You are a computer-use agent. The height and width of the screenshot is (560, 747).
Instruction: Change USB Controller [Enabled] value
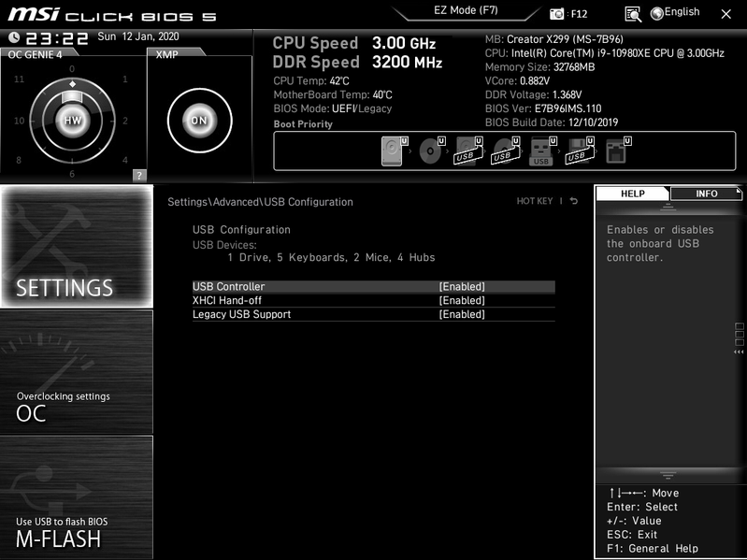462,287
